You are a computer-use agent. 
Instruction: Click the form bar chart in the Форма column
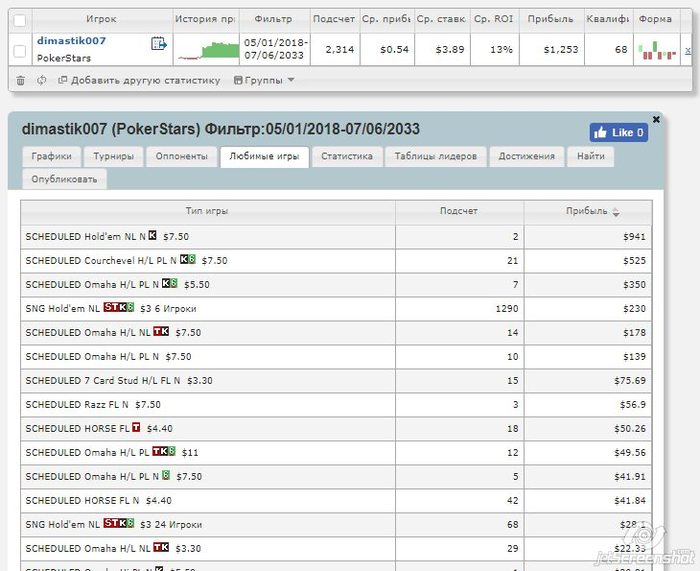pyautogui.click(x=657, y=50)
